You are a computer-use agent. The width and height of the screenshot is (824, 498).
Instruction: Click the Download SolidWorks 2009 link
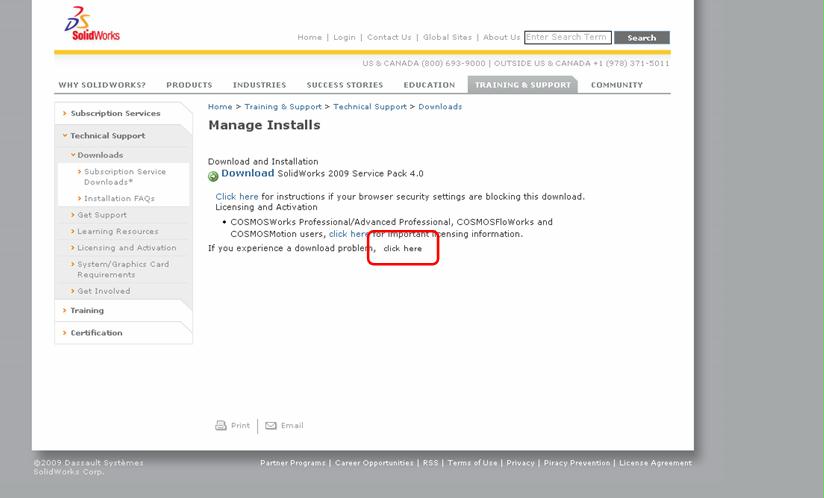click(248, 173)
